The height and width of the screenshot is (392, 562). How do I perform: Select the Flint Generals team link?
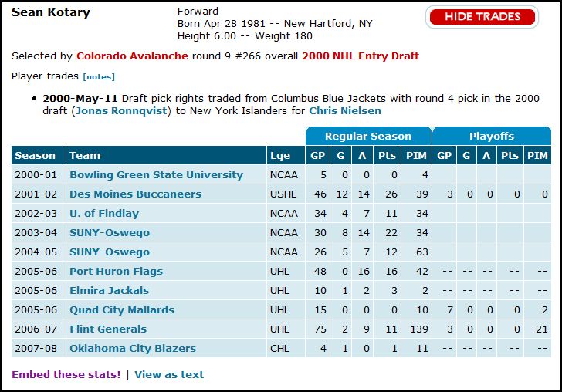[108, 329]
